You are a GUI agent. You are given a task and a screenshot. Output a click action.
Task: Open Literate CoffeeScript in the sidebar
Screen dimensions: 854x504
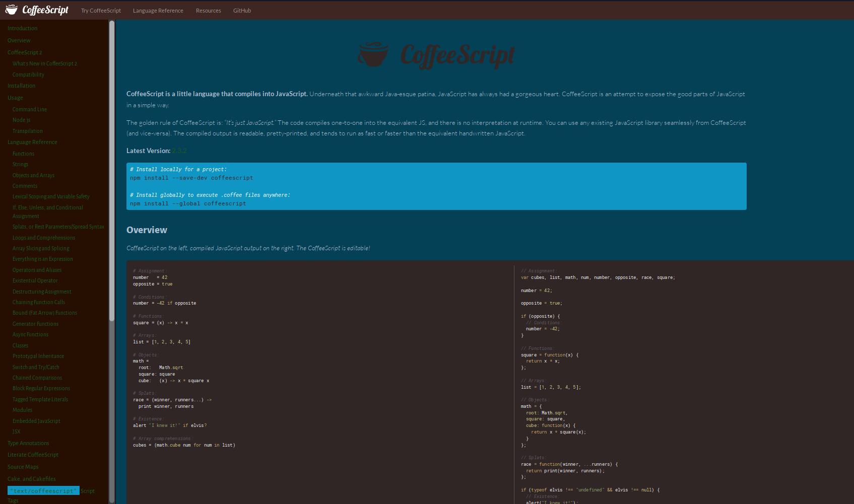point(33,455)
